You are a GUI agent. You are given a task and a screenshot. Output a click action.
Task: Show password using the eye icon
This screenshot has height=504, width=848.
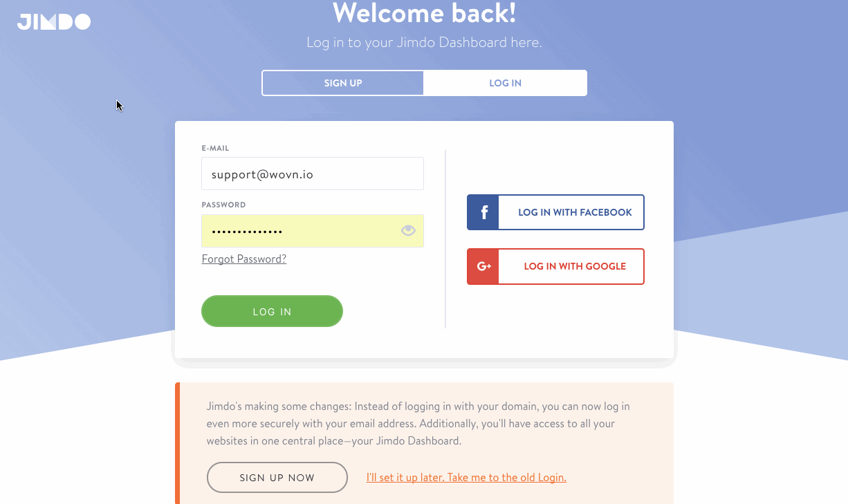(x=408, y=231)
